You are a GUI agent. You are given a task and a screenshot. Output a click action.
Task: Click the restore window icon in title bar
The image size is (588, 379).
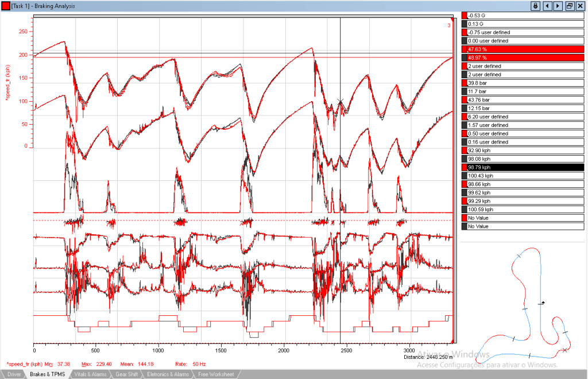[569, 6]
